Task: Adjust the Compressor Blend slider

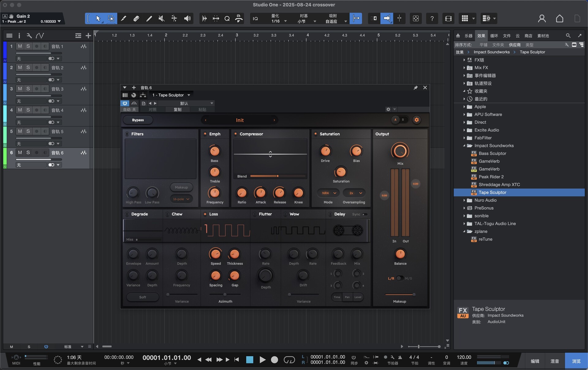Action: coord(278,176)
